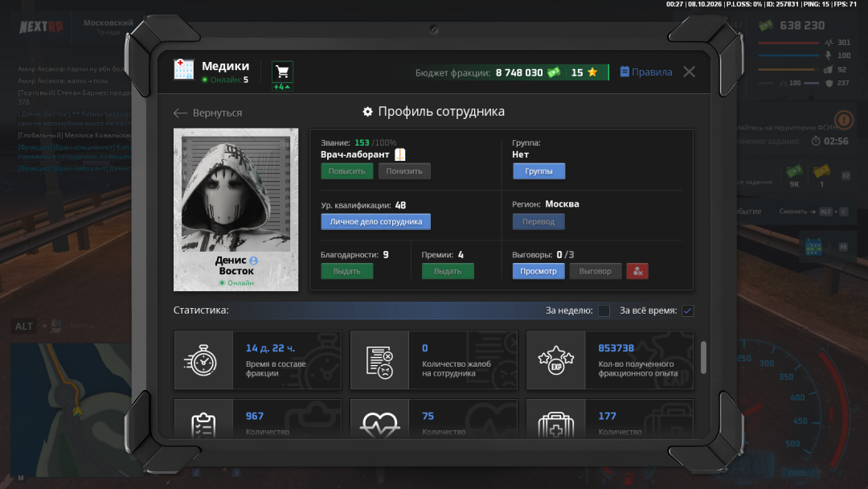Screen dimensions: 868x489
Task: Click the player money 638 230 in HUD
Action: [802, 26]
